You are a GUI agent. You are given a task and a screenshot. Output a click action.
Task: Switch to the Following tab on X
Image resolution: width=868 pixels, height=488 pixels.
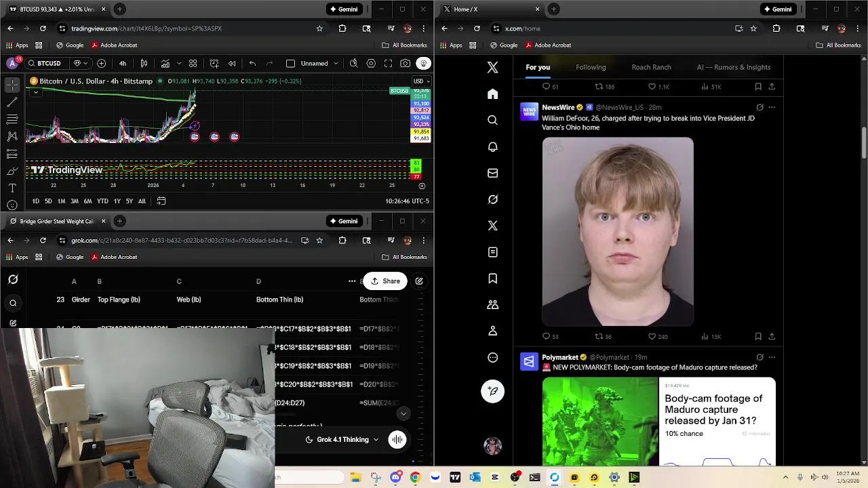pyautogui.click(x=591, y=67)
